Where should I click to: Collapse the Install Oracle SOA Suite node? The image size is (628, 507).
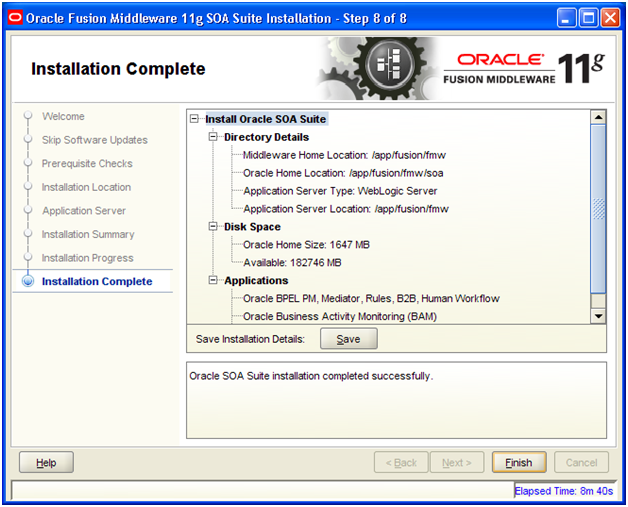click(x=194, y=119)
